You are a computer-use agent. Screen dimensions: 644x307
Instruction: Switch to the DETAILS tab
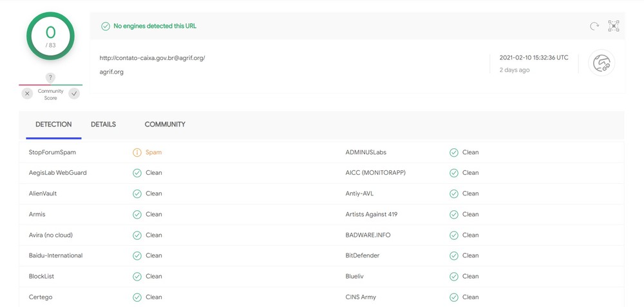(x=104, y=124)
